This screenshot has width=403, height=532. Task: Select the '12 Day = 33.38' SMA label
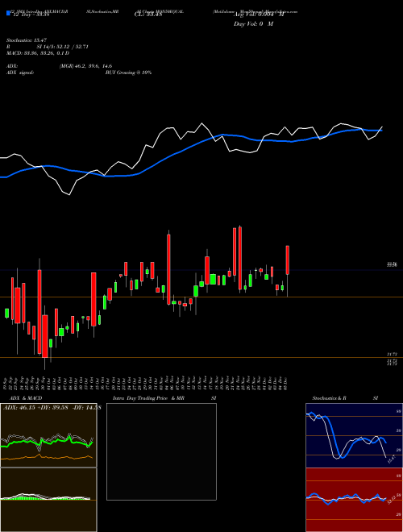(31, 15)
